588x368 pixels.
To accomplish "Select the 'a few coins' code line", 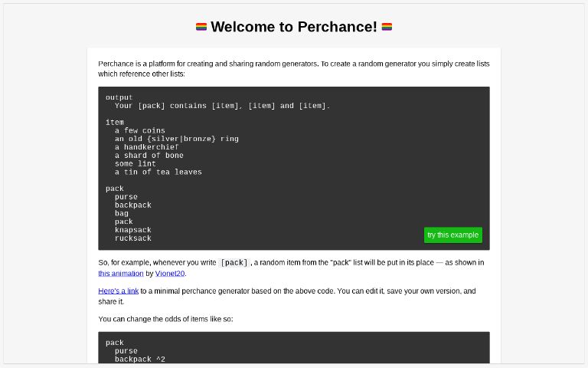I will point(140,130).
